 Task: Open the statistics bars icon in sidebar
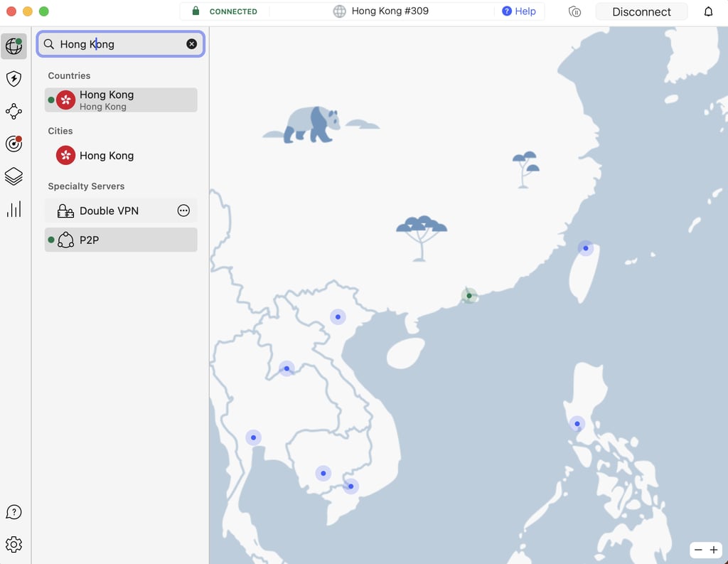point(14,209)
